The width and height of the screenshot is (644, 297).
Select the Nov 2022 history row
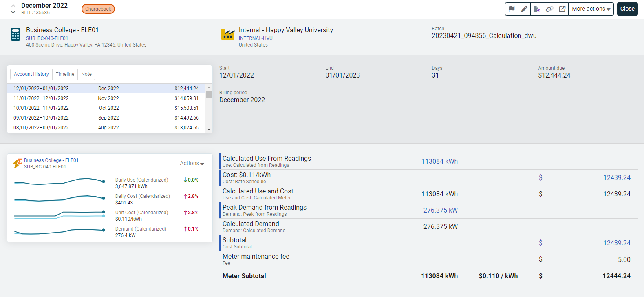click(x=106, y=98)
